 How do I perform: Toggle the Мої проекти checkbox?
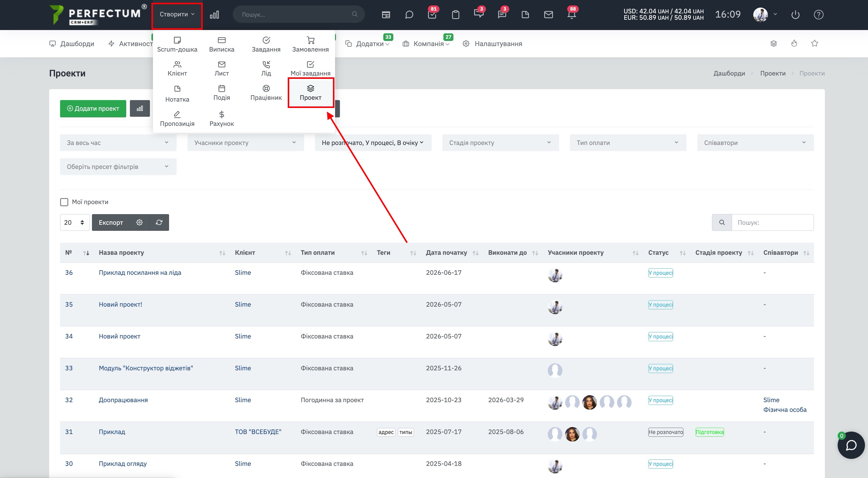(x=64, y=202)
